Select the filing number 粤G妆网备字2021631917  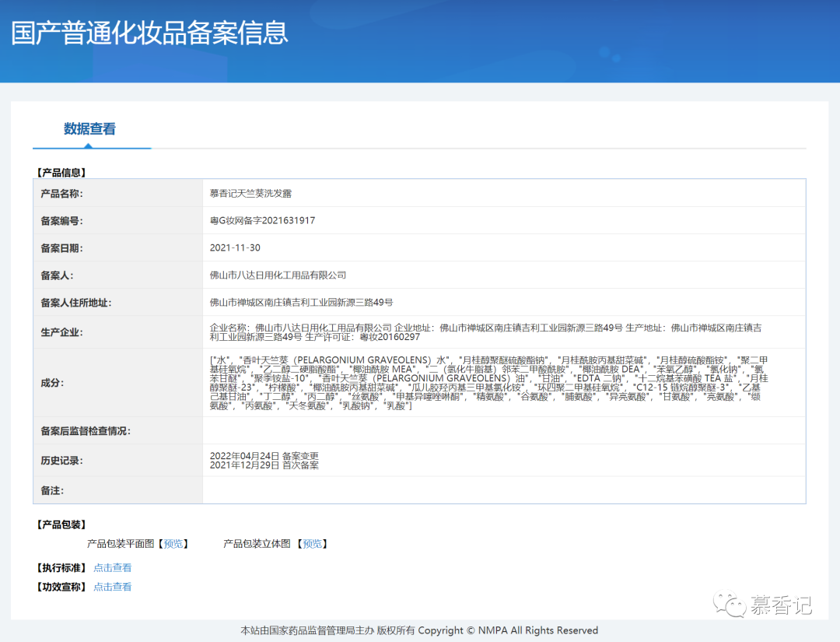pos(263,221)
